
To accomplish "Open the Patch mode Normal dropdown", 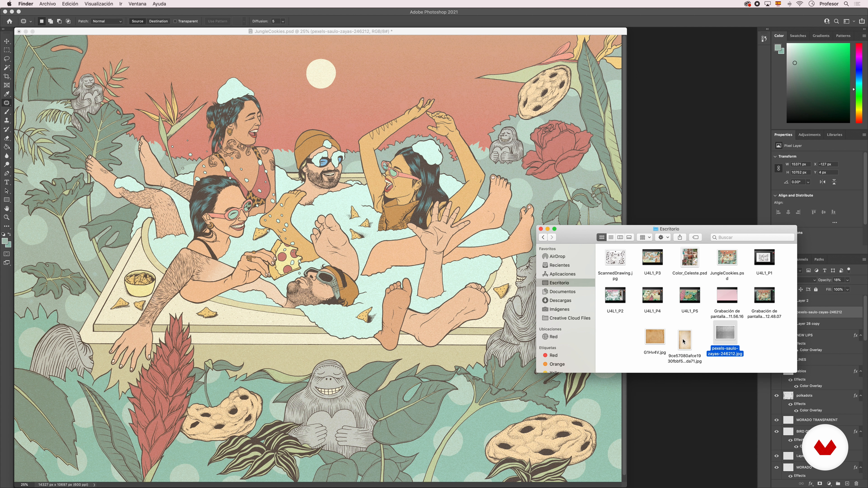I will coord(107,21).
